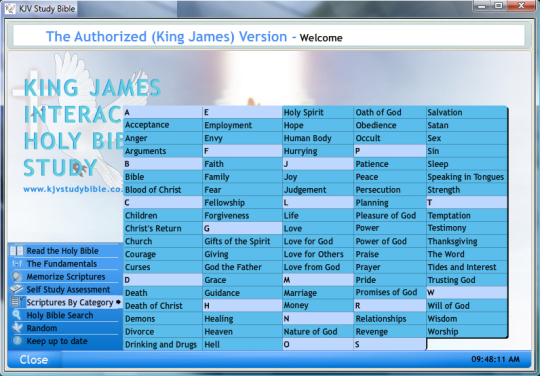
Task: Select the Employment category
Action: click(242, 125)
